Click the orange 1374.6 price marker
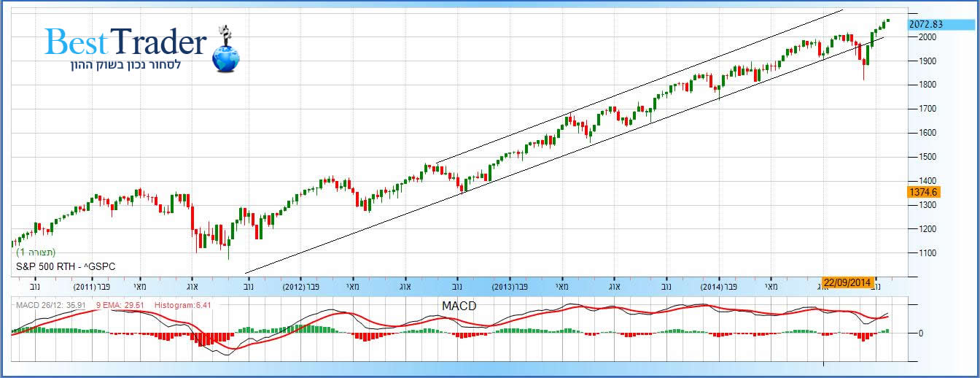Viewport: 980px width, 378px height. (922, 192)
